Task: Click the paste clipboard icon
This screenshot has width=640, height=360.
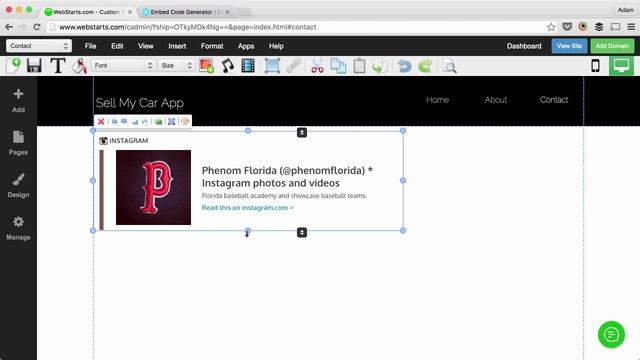Action: click(x=359, y=66)
